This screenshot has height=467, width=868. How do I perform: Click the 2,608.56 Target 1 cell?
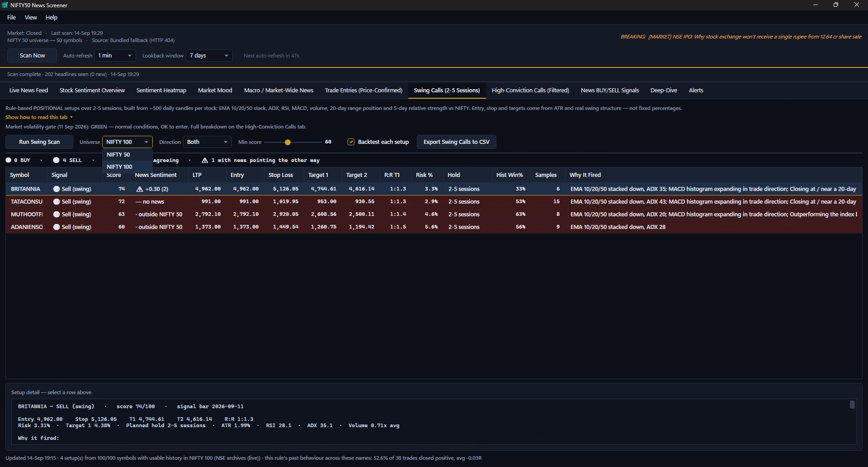323,214
